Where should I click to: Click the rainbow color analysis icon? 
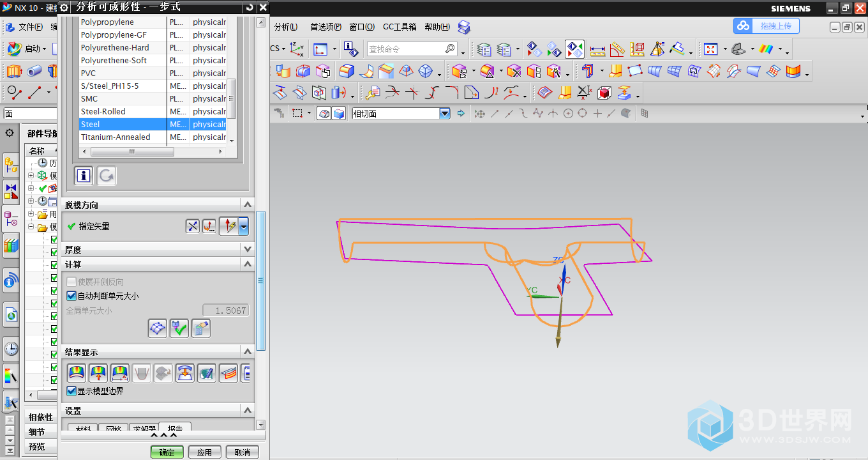pyautogui.click(x=766, y=49)
